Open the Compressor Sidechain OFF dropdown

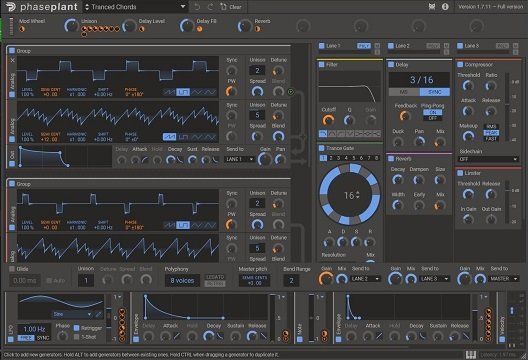(488, 159)
